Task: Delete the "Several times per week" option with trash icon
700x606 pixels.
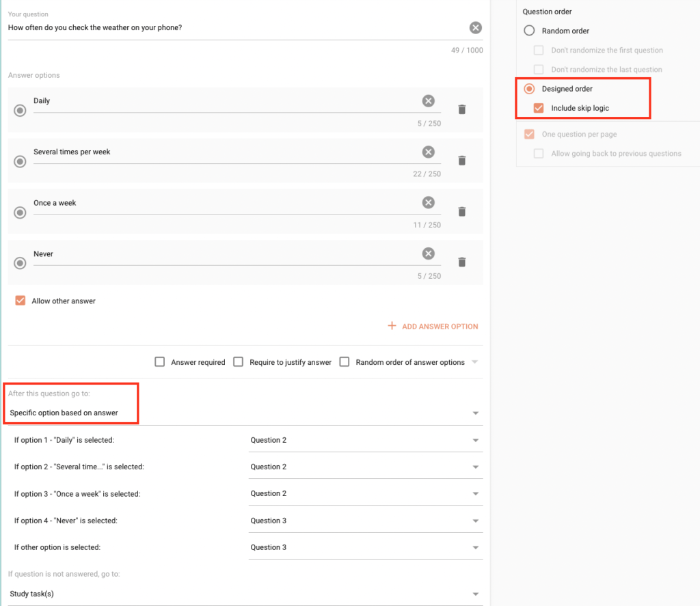Action: tap(462, 161)
